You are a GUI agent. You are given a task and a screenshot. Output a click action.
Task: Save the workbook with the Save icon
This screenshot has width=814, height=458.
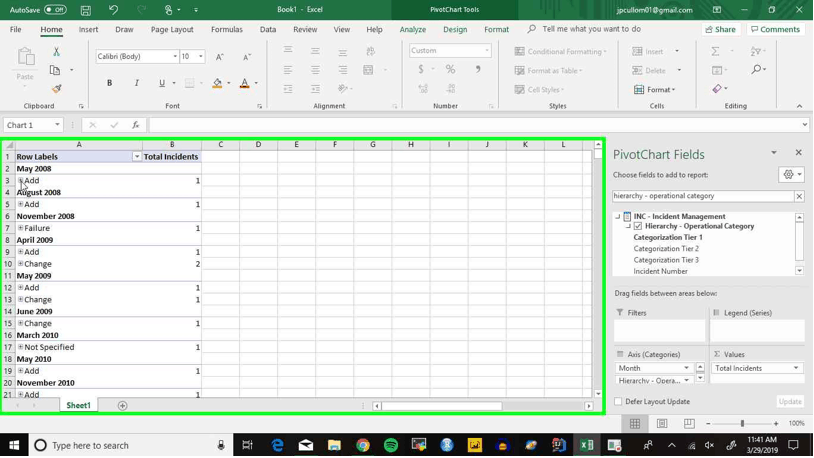tap(86, 10)
